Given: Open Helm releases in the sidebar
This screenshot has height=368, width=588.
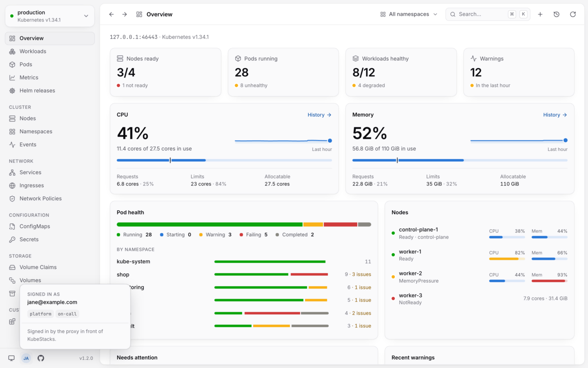Looking at the screenshot, I should click(x=50, y=91).
